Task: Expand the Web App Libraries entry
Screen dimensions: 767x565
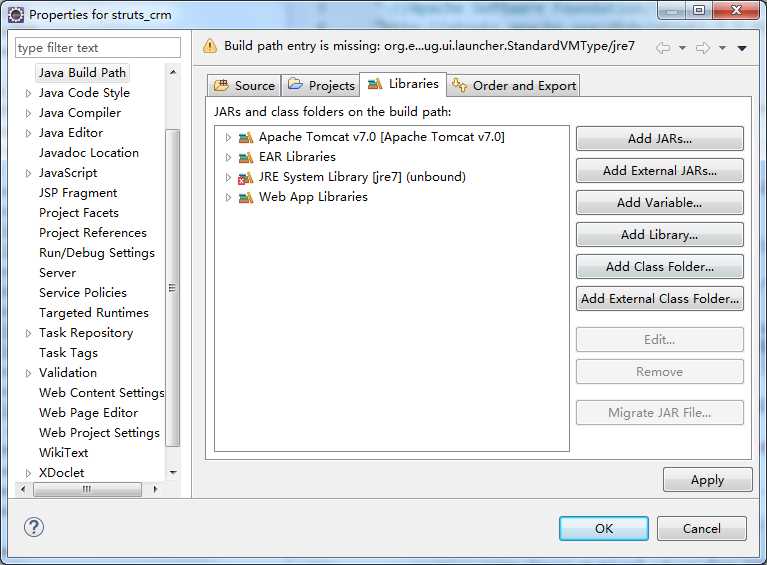Action: 228,198
